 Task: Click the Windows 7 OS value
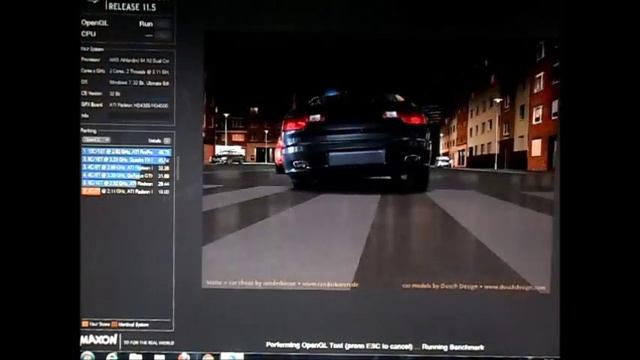[x=139, y=83]
